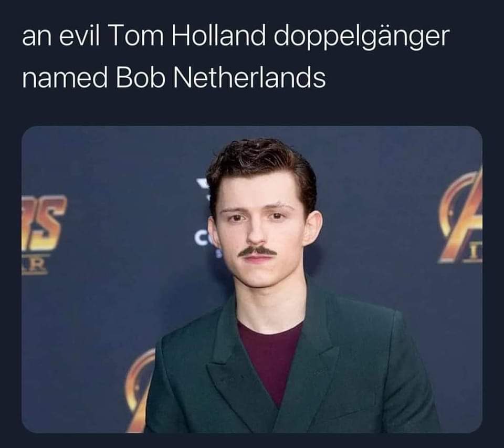Click the white triangular logo behind the head
The width and height of the screenshot is (504, 448).
[x=203, y=184]
